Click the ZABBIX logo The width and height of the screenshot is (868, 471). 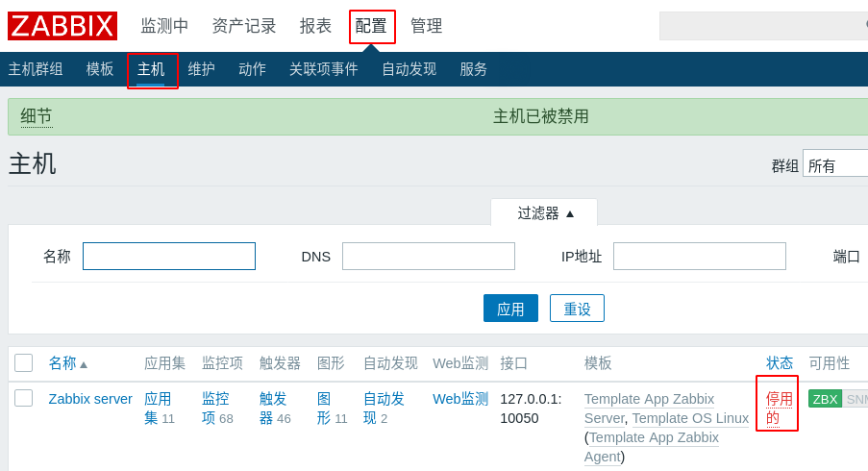click(62, 26)
